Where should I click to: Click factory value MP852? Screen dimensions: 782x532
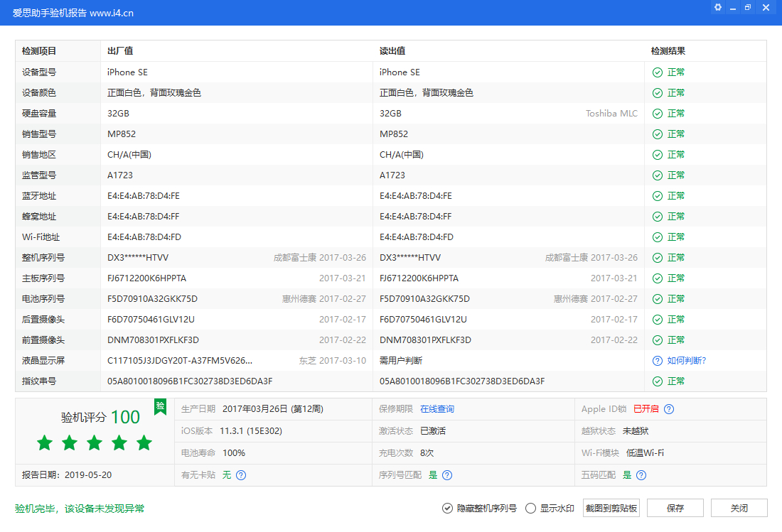[122, 134]
